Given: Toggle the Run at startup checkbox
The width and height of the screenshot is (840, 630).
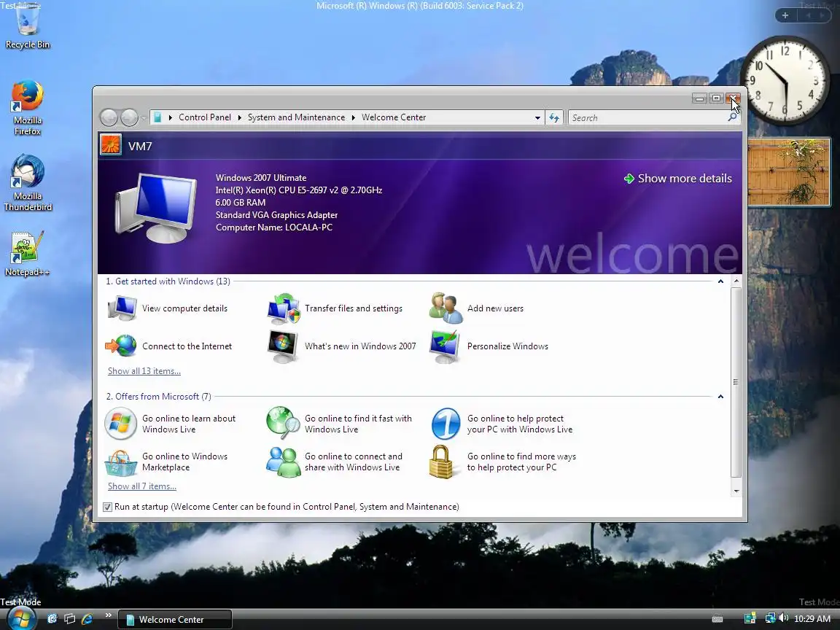Looking at the screenshot, I should click(x=108, y=507).
